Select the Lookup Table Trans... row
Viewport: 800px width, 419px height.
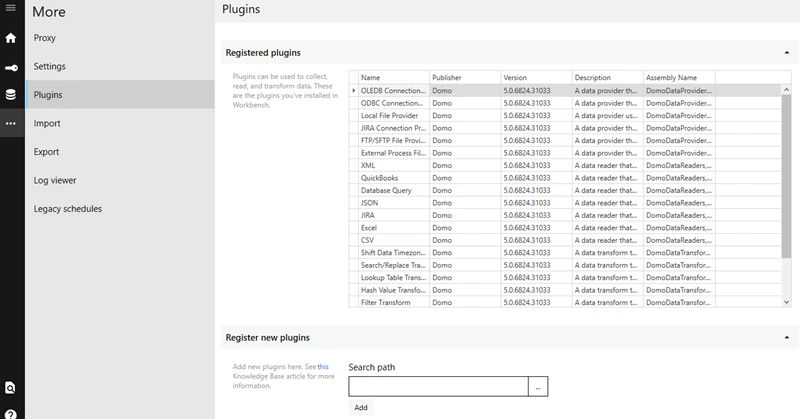coord(565,278)
